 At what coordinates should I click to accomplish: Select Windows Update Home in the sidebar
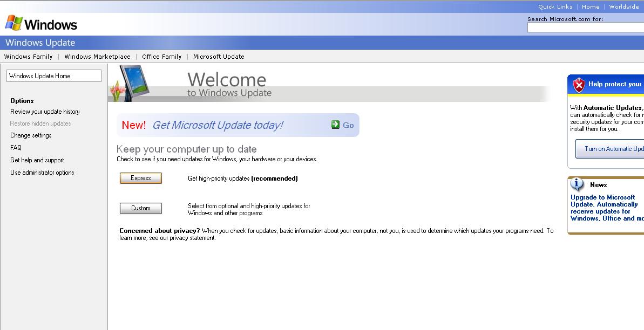click(x=53, y=76)
